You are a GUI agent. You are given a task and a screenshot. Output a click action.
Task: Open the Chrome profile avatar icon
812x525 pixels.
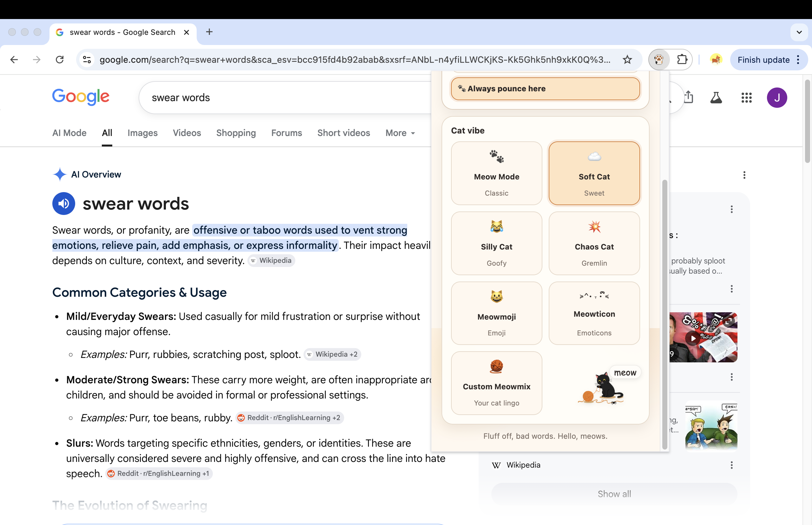click(716, 60)
